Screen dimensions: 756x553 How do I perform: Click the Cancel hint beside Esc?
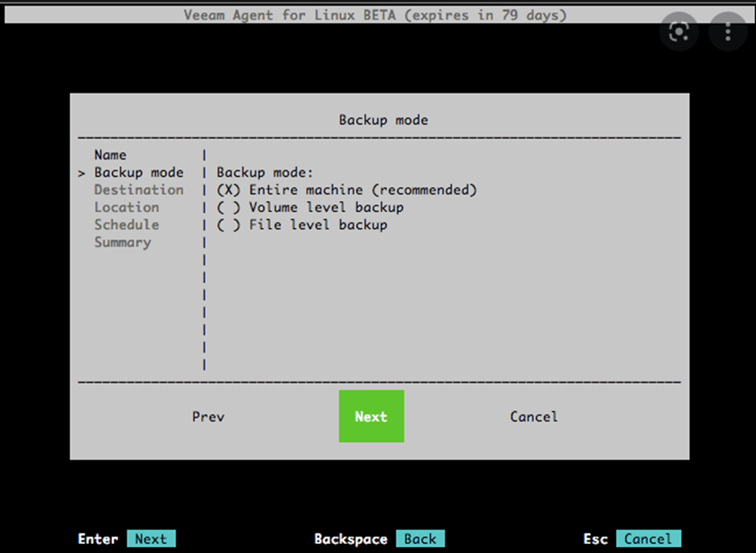[648, 539]
